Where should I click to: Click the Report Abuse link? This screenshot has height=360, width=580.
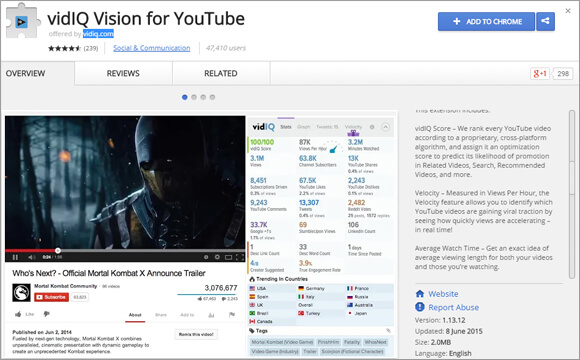click(x=453, y=307)
